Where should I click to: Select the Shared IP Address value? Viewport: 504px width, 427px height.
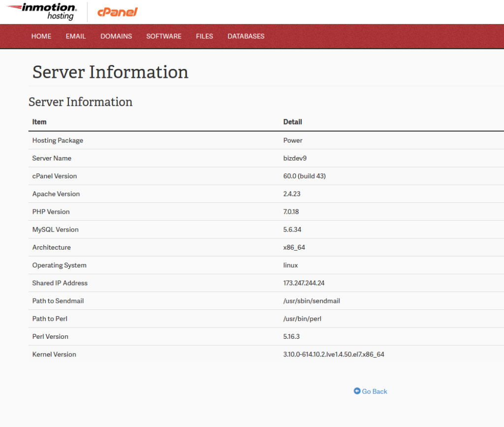(x=304, y=283)
